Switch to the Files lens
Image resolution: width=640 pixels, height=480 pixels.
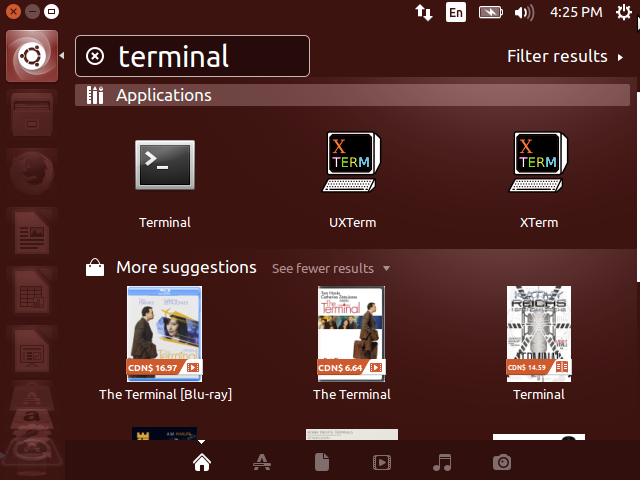[322, 462]
